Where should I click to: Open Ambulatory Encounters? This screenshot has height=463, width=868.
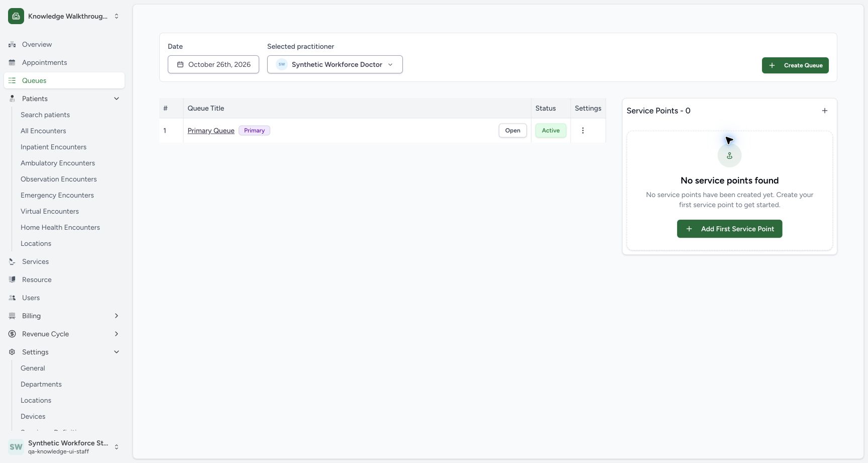tap(58, 163)
